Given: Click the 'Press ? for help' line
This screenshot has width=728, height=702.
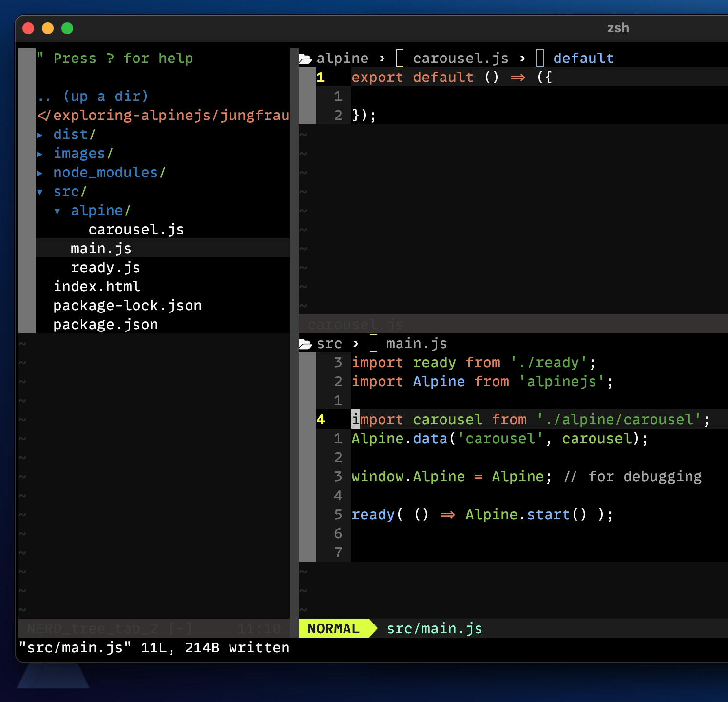Looking at the screenshot, I should click(x=115, y=58).
